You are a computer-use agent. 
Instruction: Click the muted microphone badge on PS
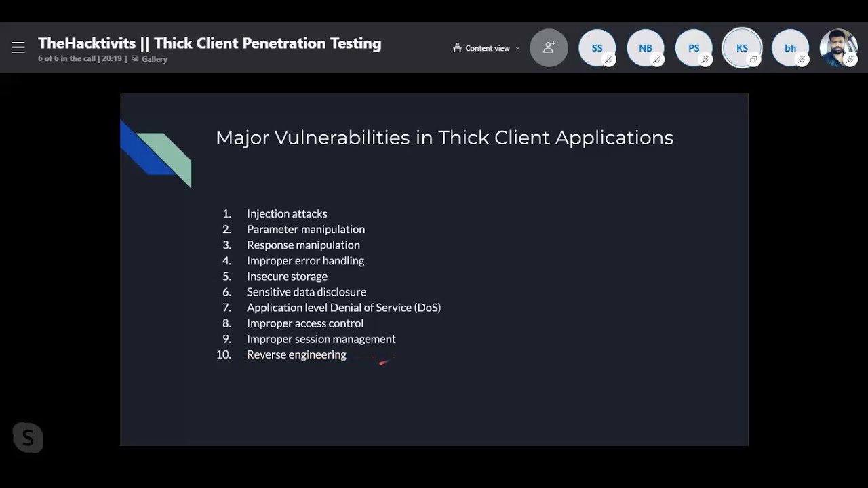pos(706,60)
